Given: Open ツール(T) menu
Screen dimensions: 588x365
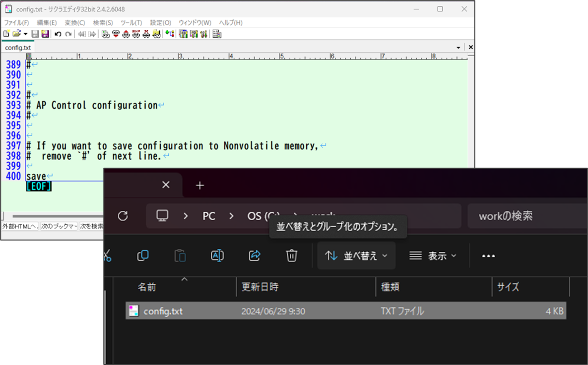Looking at the screenshot, I should [131, 22].
